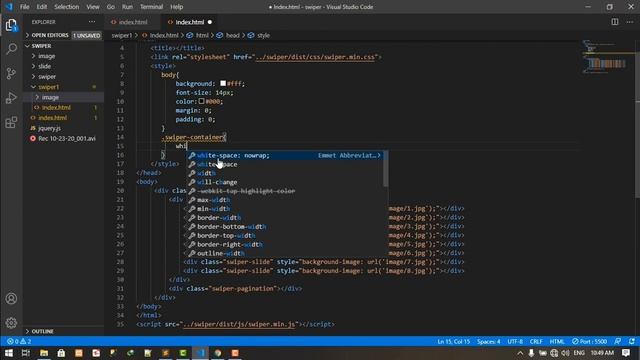
Task: Show hidden system tray icons
Action: tap(520, 353)
